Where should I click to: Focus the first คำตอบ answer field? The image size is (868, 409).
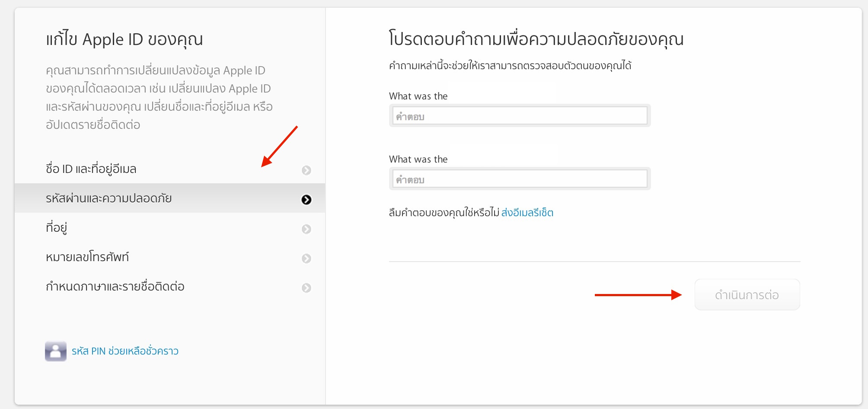tap(520, 116)
